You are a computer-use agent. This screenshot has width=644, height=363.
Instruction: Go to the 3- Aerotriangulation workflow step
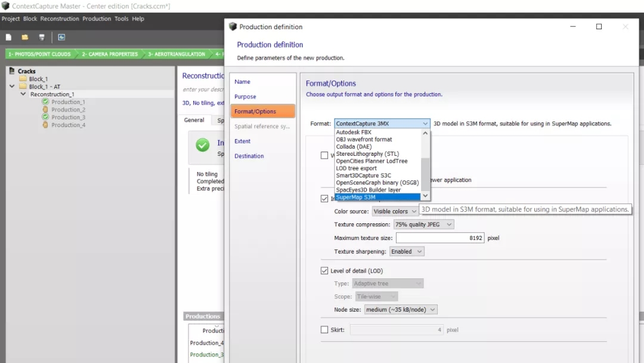177,54
